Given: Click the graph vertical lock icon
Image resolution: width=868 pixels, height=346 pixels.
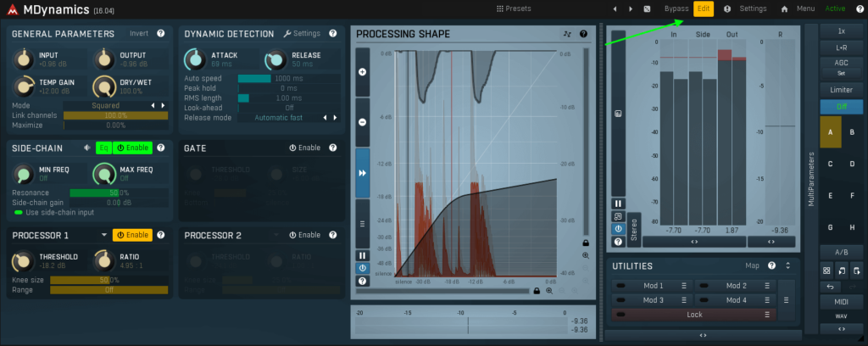Looking at the screenshot, I should (x=586, y=243).
